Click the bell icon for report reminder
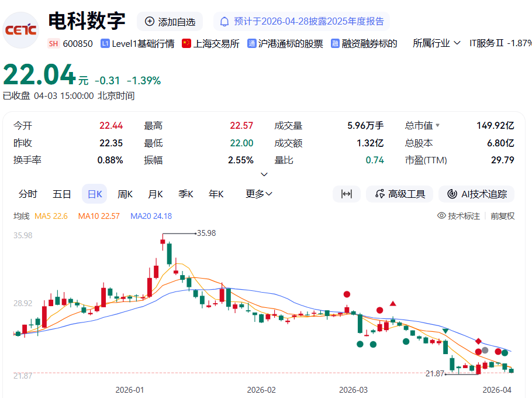 coord(224,22)
